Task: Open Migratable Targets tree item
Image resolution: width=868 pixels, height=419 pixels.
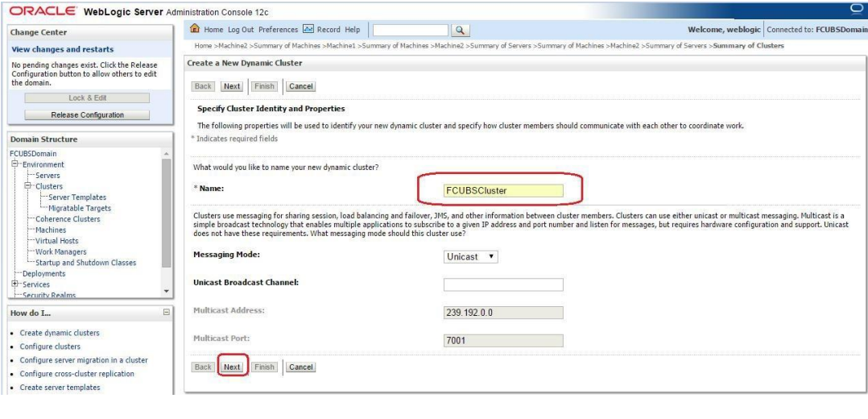Action: pyautogui.click(x=80, y=209)
